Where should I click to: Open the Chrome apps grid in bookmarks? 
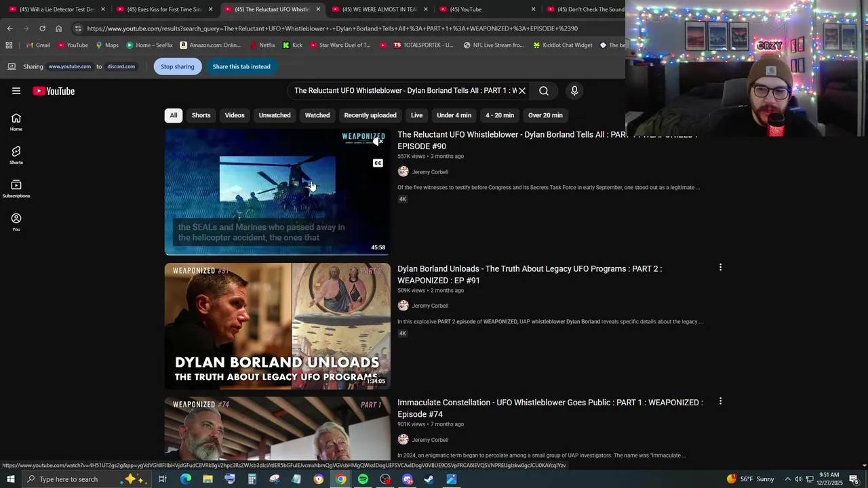coord(9,45)
